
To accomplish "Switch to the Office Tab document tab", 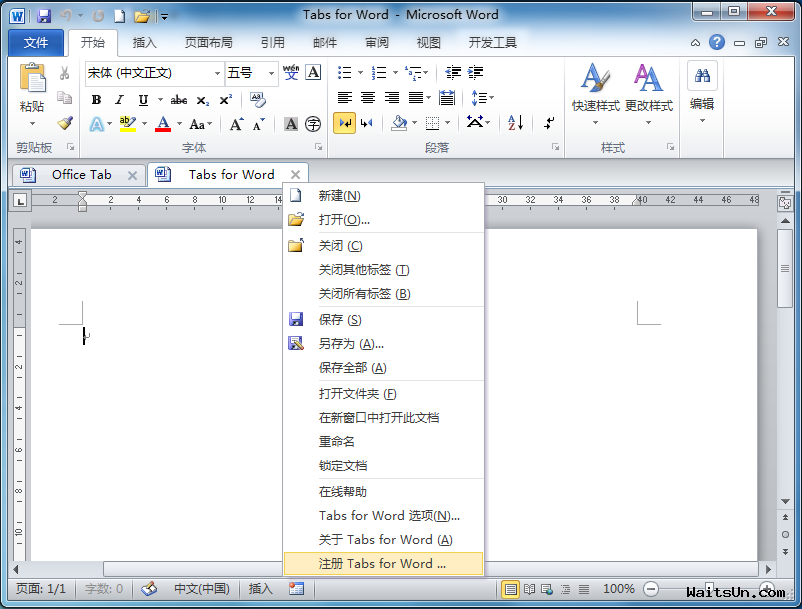I will point(81,175).
